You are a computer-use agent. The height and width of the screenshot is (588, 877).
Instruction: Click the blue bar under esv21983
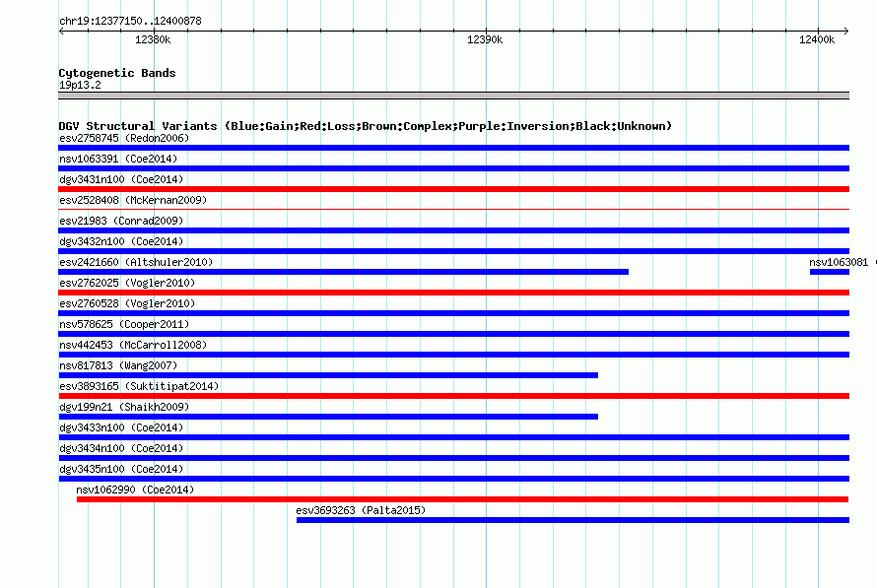[x=453, y=230]
